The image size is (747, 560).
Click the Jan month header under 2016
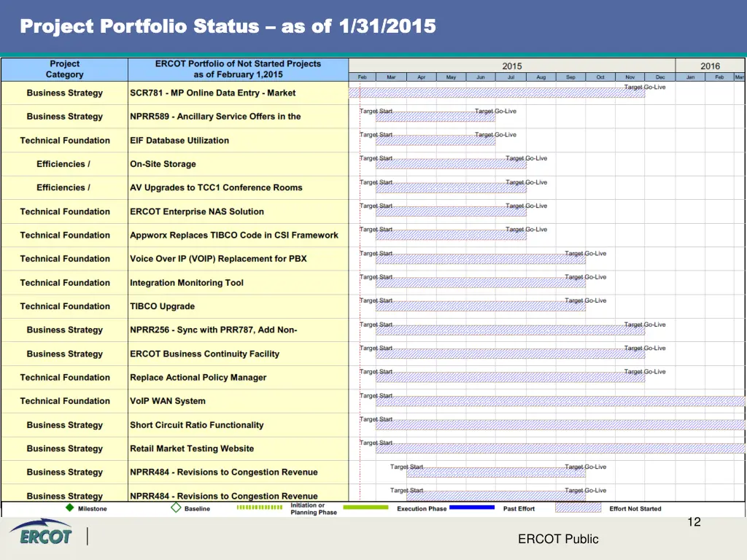click(690, 77)
